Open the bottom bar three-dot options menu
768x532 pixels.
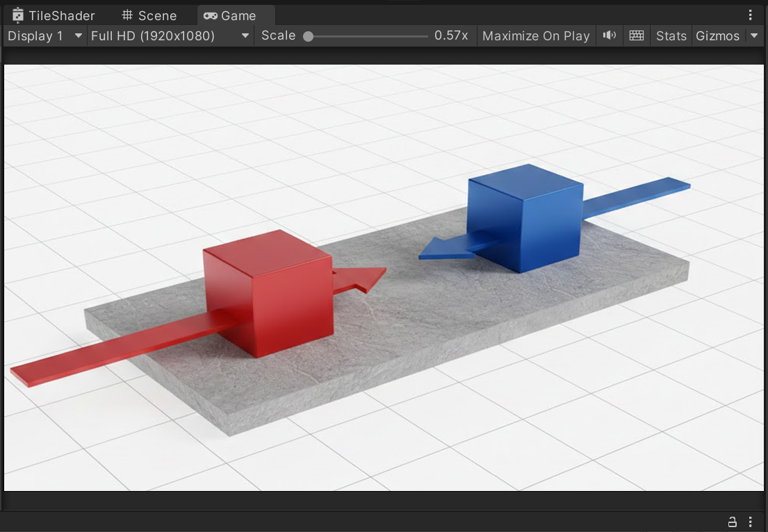tap(751, 522)
